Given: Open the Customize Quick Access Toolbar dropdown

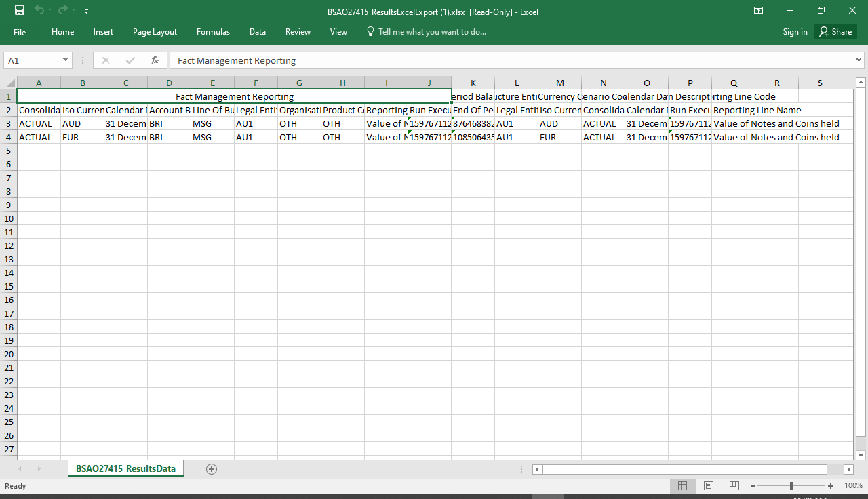Looking at the screenshot, I should click(x=85, y=10).
